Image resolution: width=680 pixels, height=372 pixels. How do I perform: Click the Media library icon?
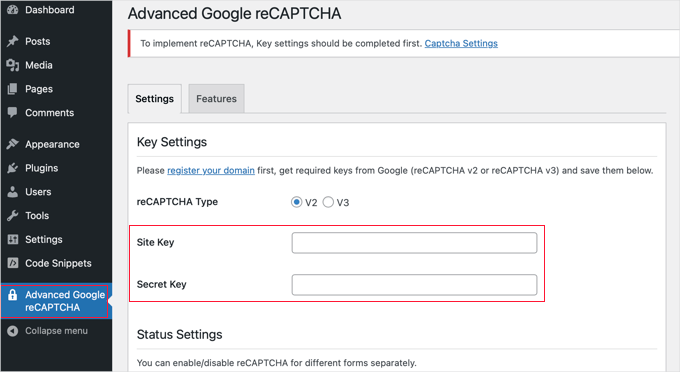coord(13,65)
